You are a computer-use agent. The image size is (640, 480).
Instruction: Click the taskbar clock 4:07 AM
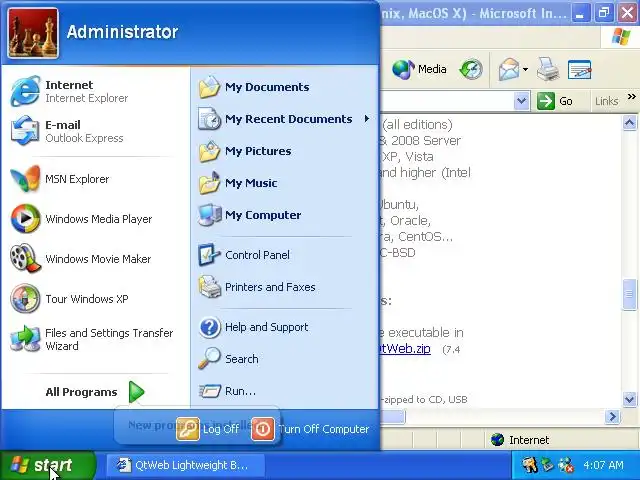(x=603, y=465)
